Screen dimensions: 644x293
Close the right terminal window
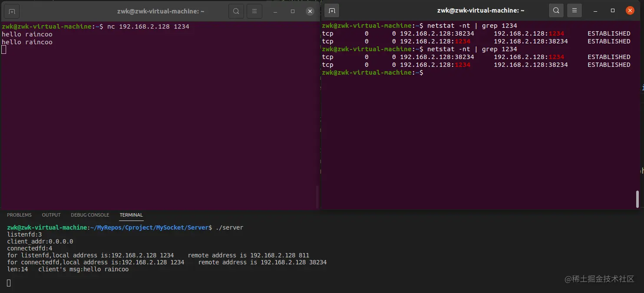coord(630,10)
